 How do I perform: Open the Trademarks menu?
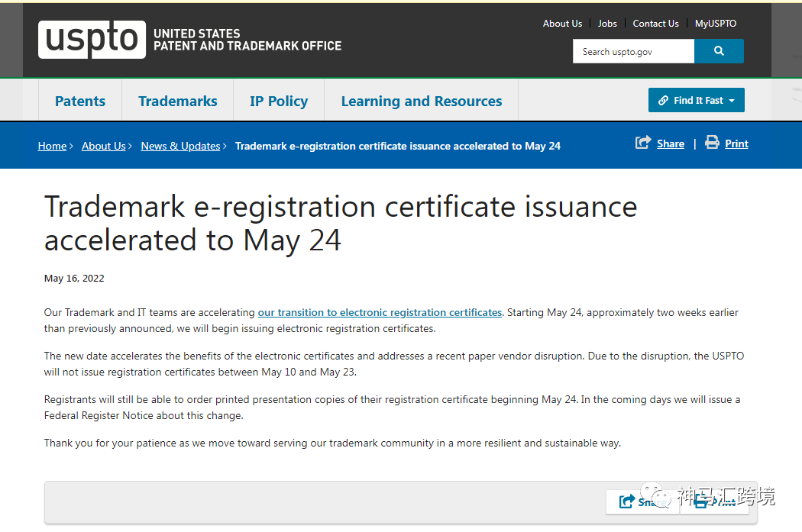pos(177,101)
